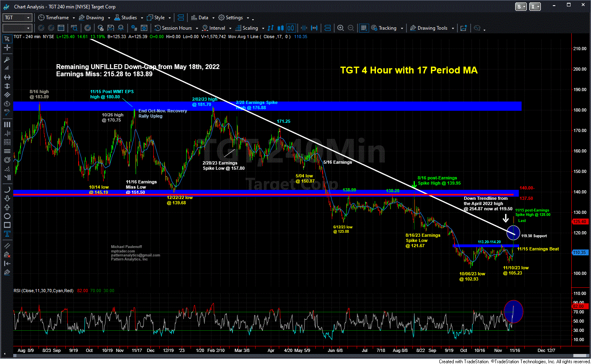Click the RSI indicator title text

click(x=43, y=291)
